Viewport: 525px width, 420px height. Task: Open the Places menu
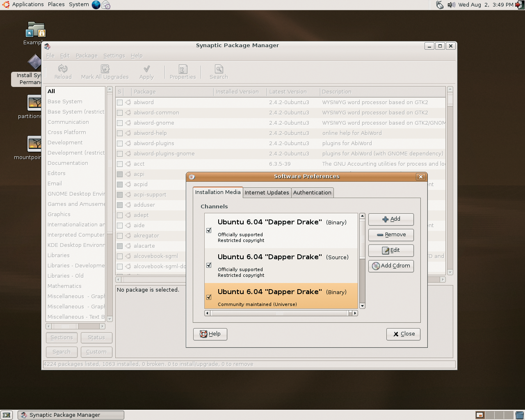[56, 5]
